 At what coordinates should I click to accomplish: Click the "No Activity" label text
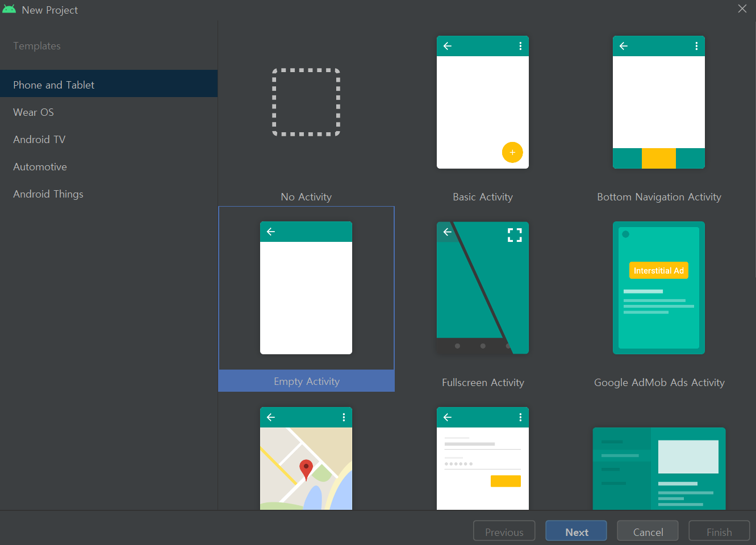306,197
